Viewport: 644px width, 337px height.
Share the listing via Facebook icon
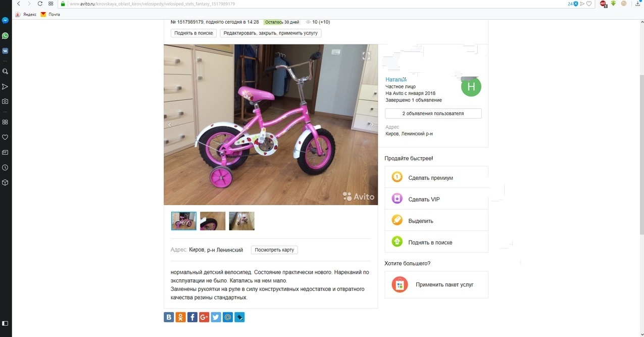pyautogui.click(x=192, y=317)
